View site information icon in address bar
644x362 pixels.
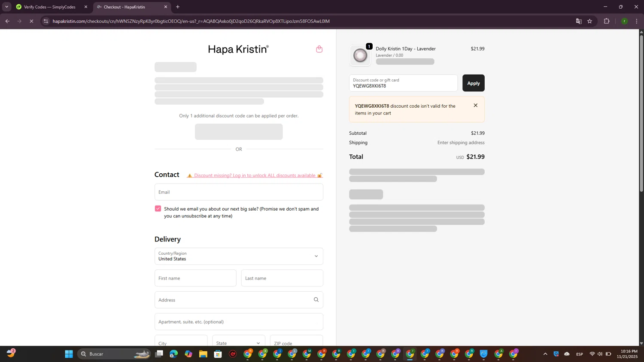(46, 21)
